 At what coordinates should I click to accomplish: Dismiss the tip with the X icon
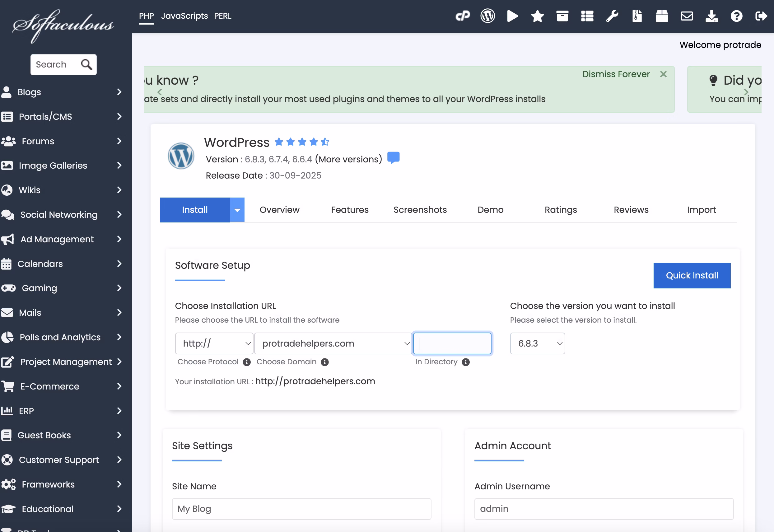pyautogui.click(x=663, y=74)
